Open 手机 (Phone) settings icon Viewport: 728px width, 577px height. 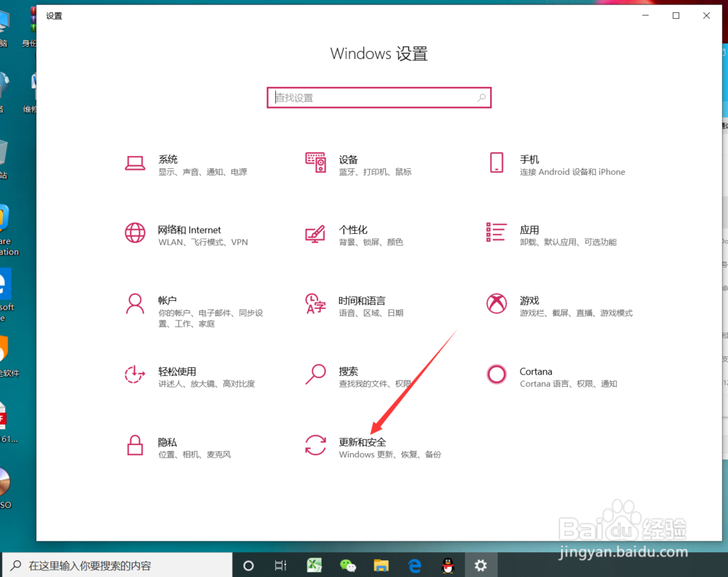click(x=496, y=162)
